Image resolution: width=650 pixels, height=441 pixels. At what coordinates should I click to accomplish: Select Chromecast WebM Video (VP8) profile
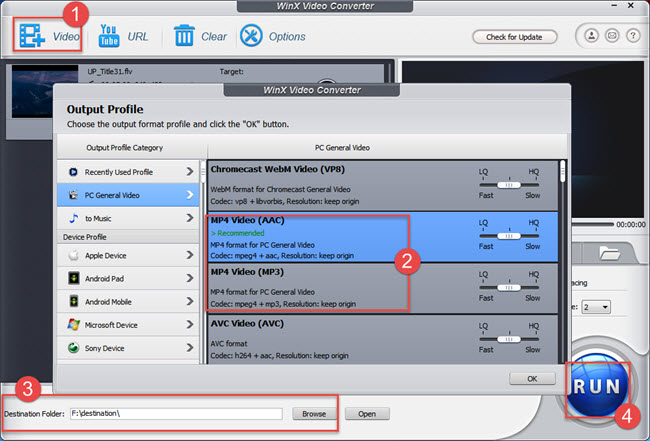(x=383, y=185)
